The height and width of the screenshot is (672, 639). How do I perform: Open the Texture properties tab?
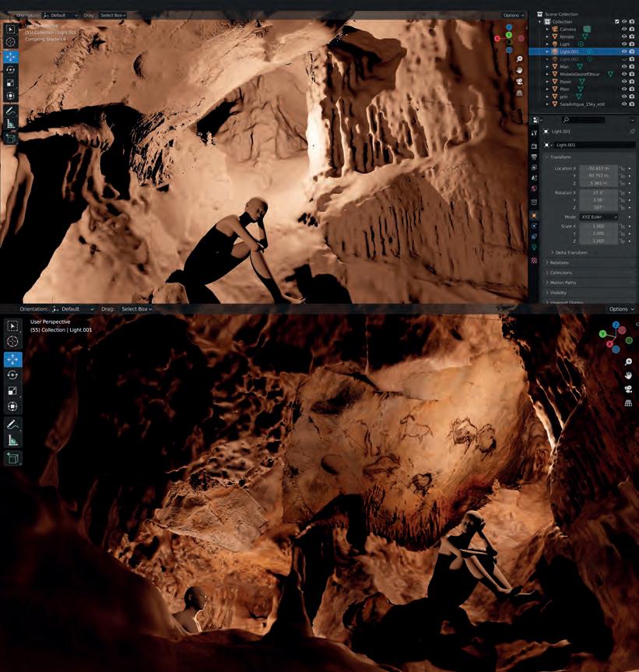coord(534,260)
